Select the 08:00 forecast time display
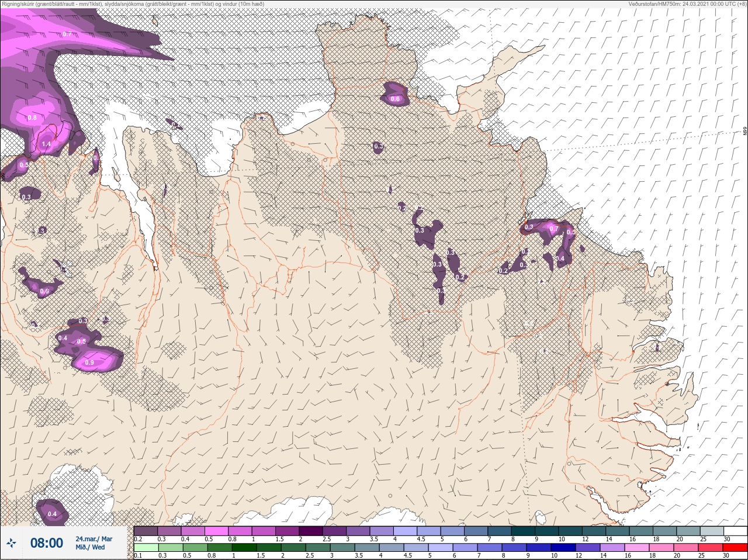This screenshot has height=560, width=748. 47,543
